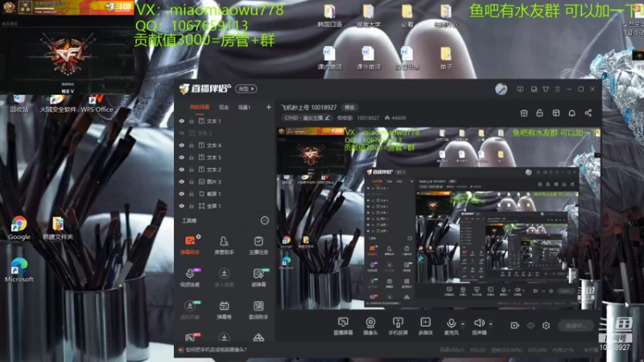Add the 摄像头 camera source
The height and width of the screenshot is (362, 644).
click(x=370, y=326)
